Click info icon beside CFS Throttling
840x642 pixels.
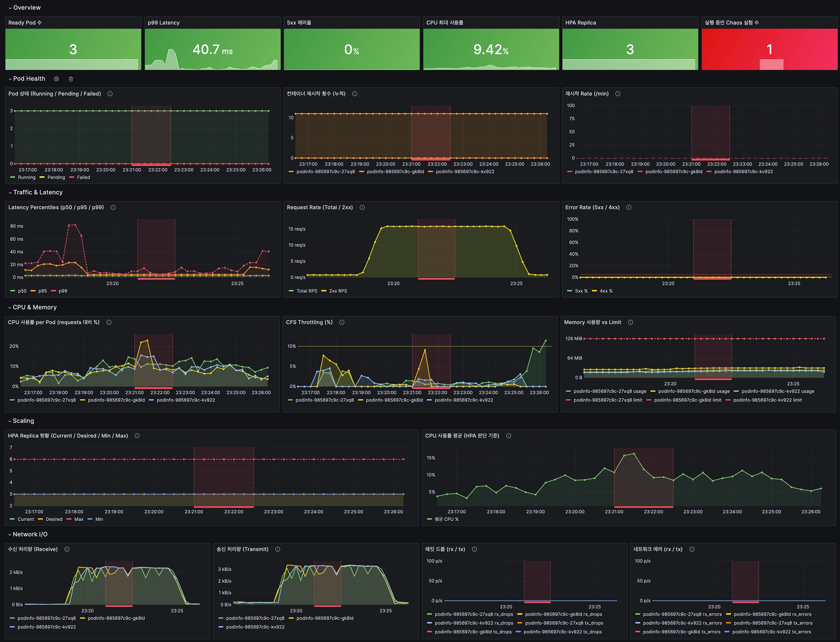342,322
